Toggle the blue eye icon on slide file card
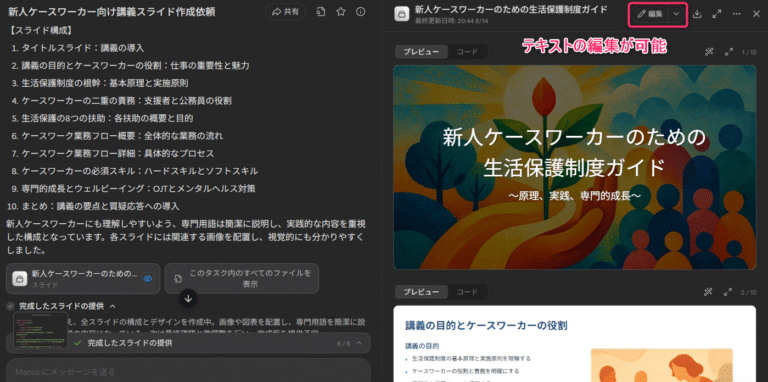768x382 pixels. point(147,279)
